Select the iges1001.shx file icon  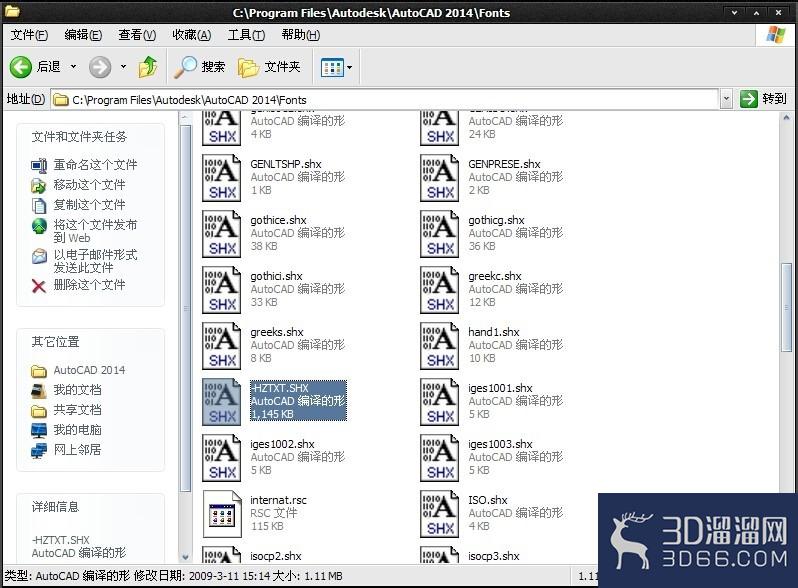coord(439,402)
